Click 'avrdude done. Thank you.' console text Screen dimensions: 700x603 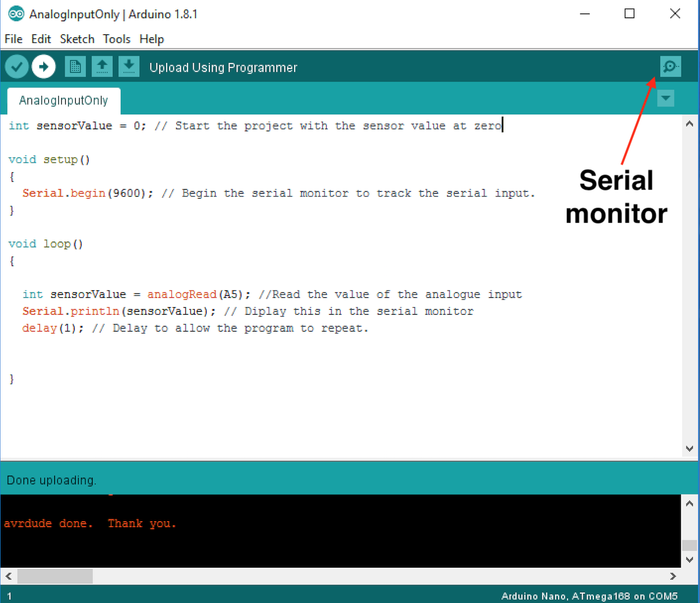tap(90, 523)
